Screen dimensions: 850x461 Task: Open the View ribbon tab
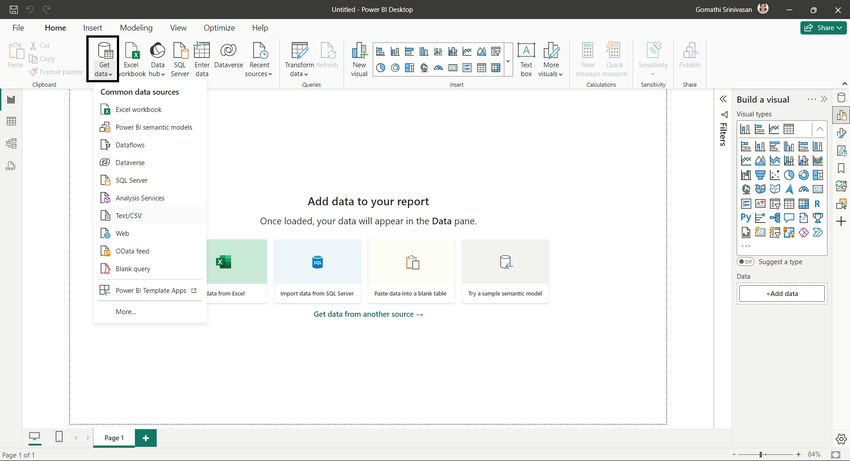(x=178, y=28)
